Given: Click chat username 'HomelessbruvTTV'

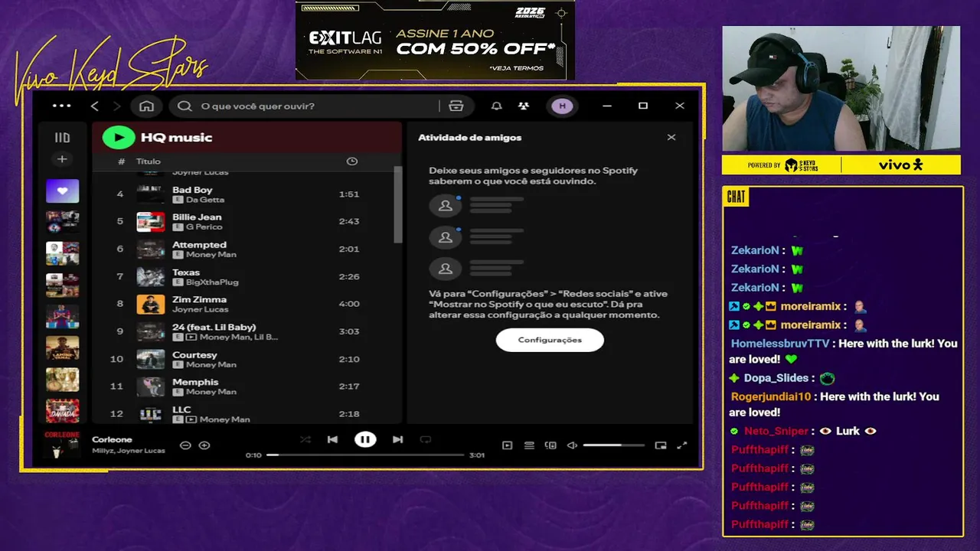Looking at the screenshot, I should point(780,344).
